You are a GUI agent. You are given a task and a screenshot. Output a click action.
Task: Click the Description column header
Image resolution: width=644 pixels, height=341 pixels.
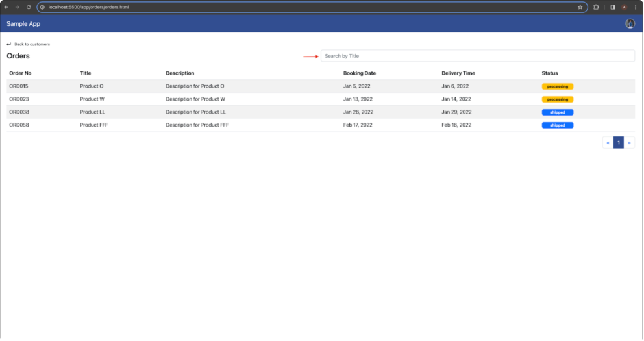click(x=180, y=73)
